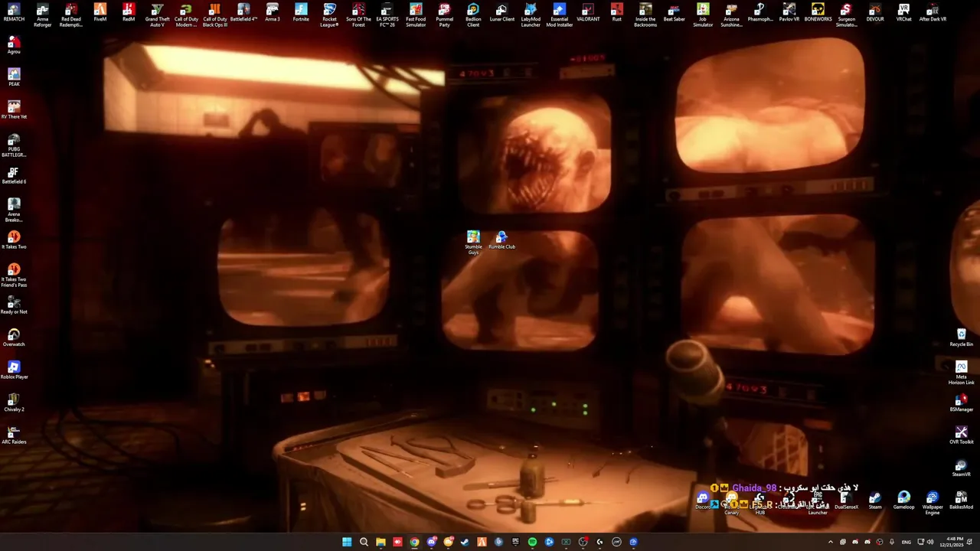Open the Battlefield 4 shortcut
The width and height of the screenshot is (980, 551).
(x=243, y=13)
